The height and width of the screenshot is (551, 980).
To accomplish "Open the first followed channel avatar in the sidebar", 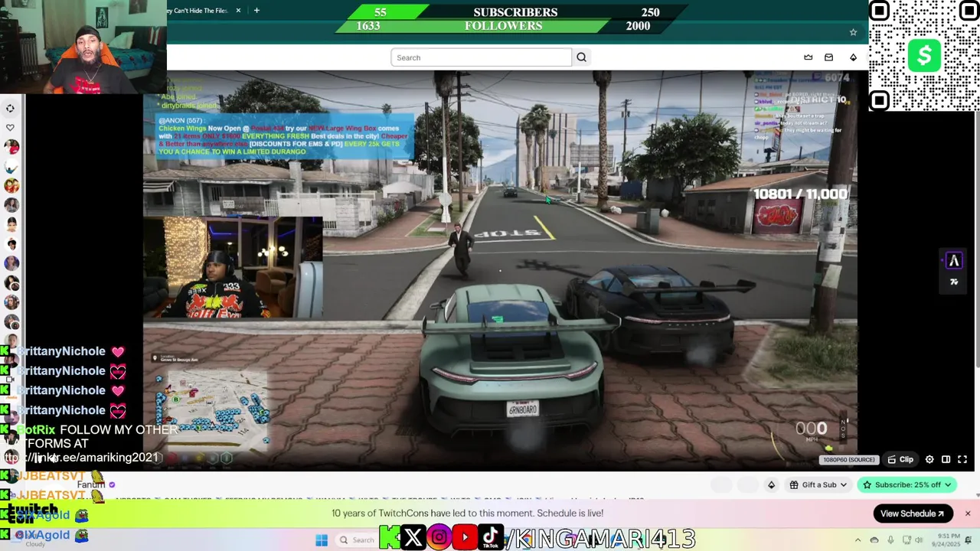I will pyautogui.click(x=11, y=147).
